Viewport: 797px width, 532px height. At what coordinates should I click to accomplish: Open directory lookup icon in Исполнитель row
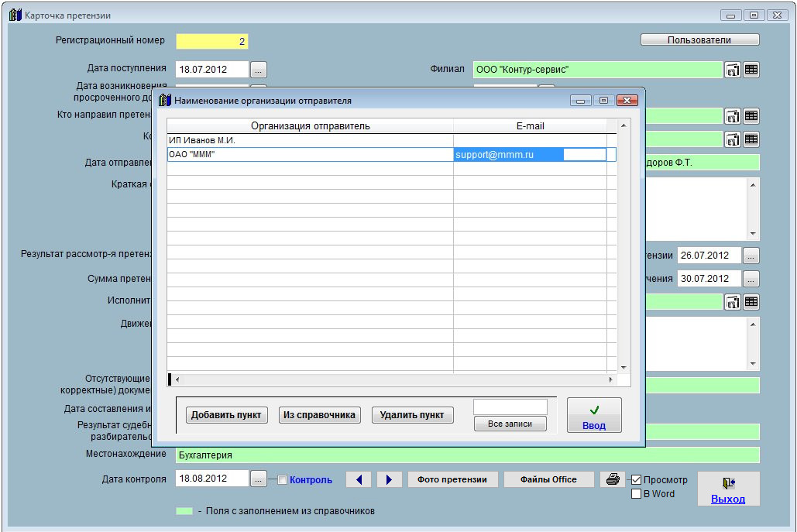732,302
